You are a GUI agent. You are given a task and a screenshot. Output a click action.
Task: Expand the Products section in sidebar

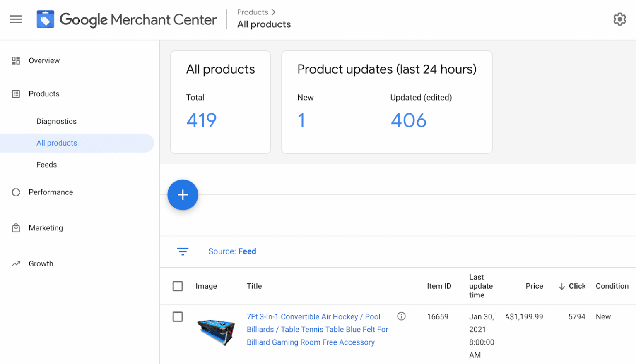(44, 94)
